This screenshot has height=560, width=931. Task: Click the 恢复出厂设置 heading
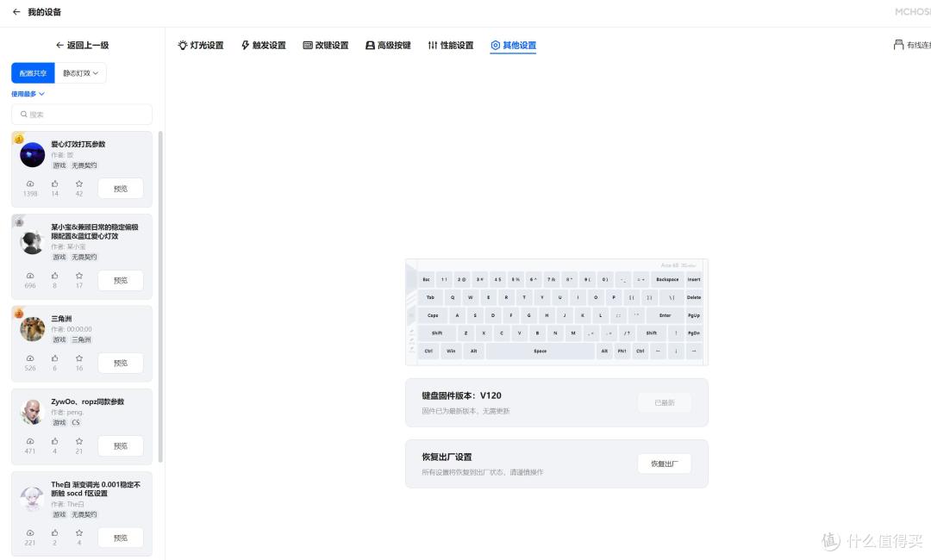(x=447, y=457)
